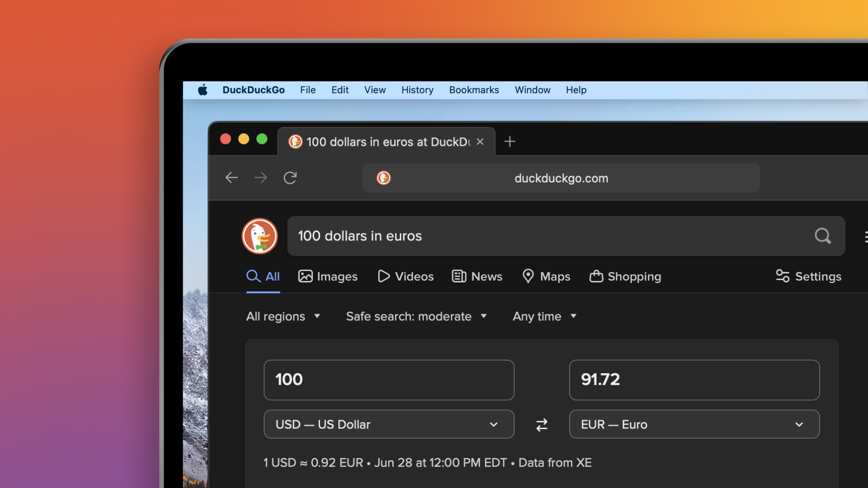Switch to the Images results tab
Viewport: 868px width, 488px height.
(x=328, y=276)
